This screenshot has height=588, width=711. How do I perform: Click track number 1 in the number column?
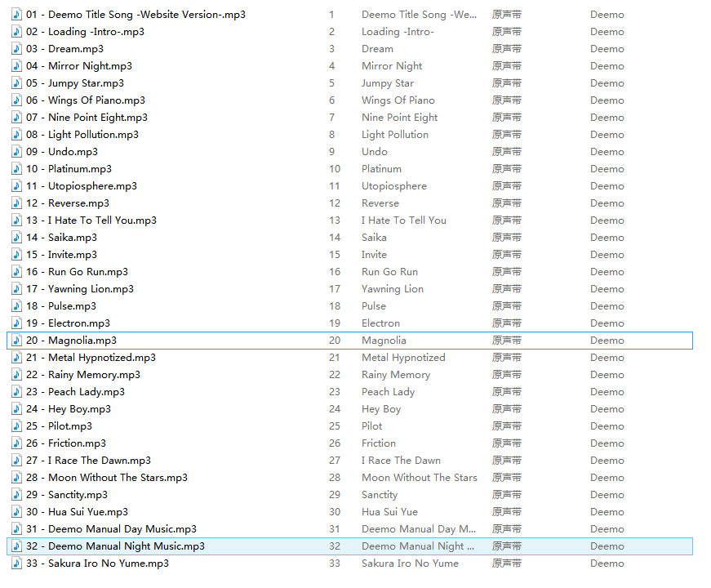click(332, 15)
